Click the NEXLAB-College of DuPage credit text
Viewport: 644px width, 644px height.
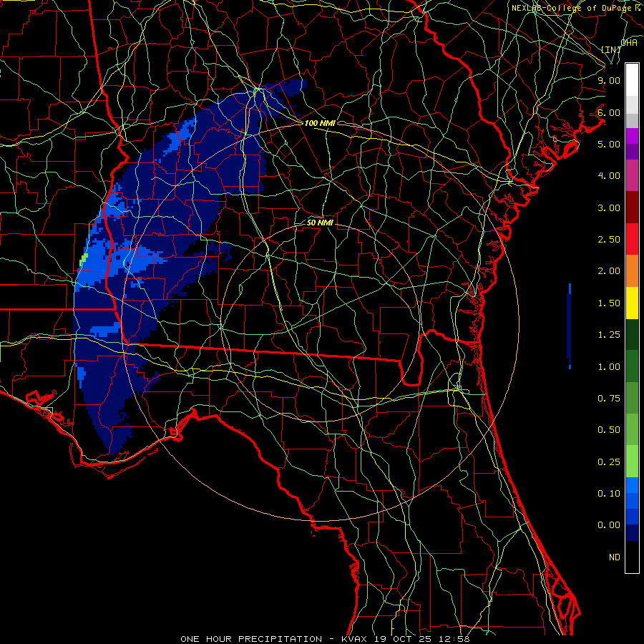[x=577, y=8]
